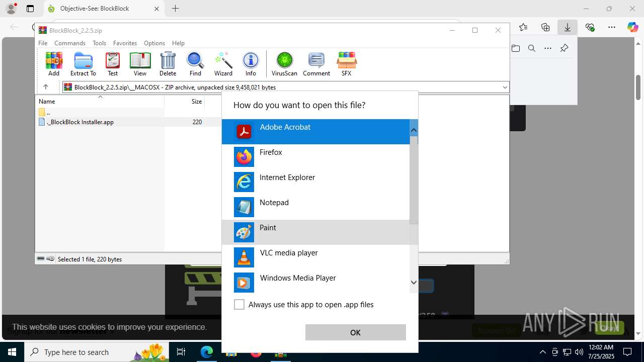Open the notification center icon
Image resolution: width=644 pixels, height=362 pixels.
pyautogui.click(x=628, y=352)
